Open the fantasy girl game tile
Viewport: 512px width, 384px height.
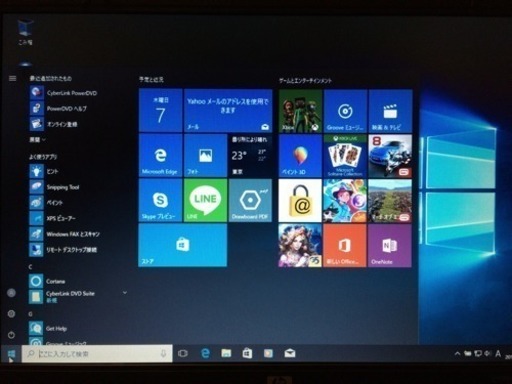(x=300, y=245)
